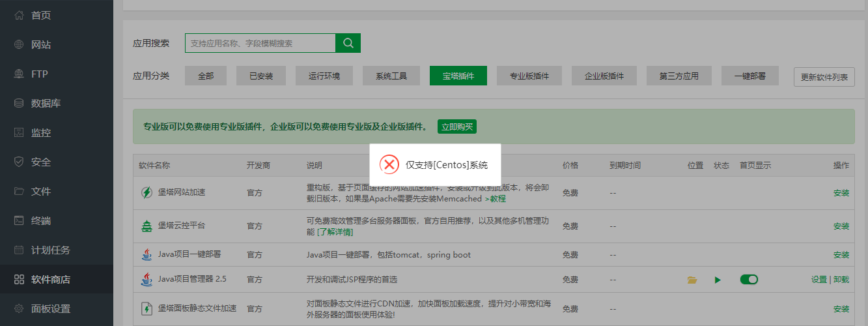Click the 监控 monitor icon
The width and height of the screenshot is (868, 326).
19,132
